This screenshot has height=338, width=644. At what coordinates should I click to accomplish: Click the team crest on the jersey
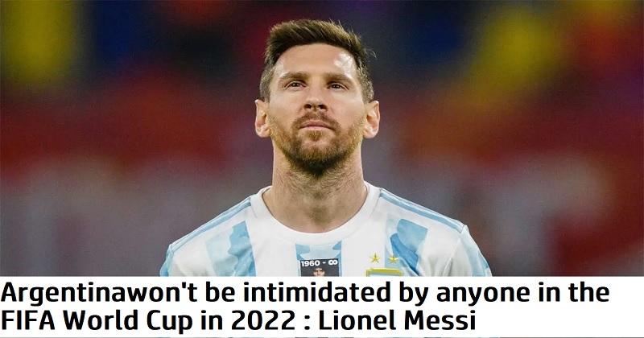tap(384, 272)
